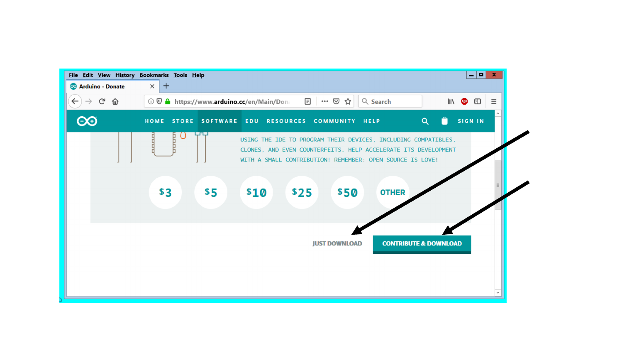644x363 pixels.
Task: Pick the $50 donation amount
Action: click(x=347, y=192)
